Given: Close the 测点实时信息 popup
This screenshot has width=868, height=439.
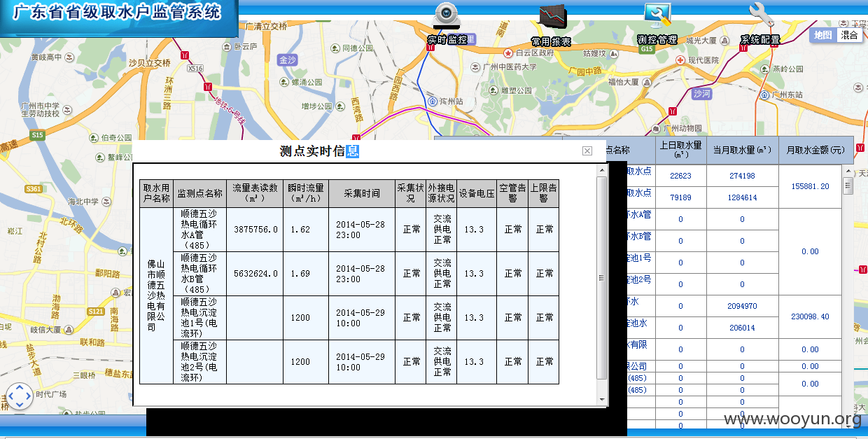Looking at the screenshot, I should click(x=587, y=151).
